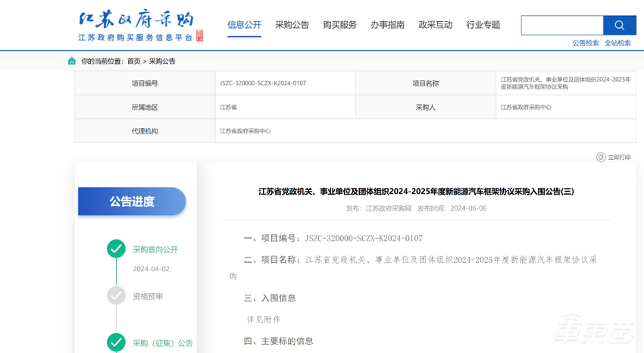Click the 公告进度 blue header
Screen dimensions: 644x353
132,201
